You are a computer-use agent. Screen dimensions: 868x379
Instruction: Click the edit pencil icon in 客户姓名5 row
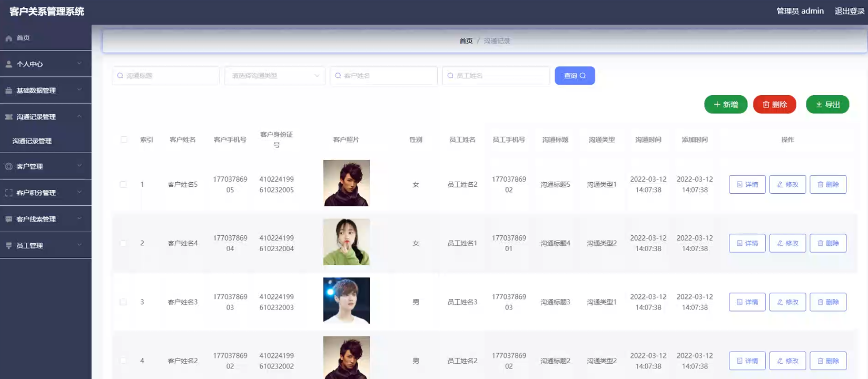tap(780, 185)
